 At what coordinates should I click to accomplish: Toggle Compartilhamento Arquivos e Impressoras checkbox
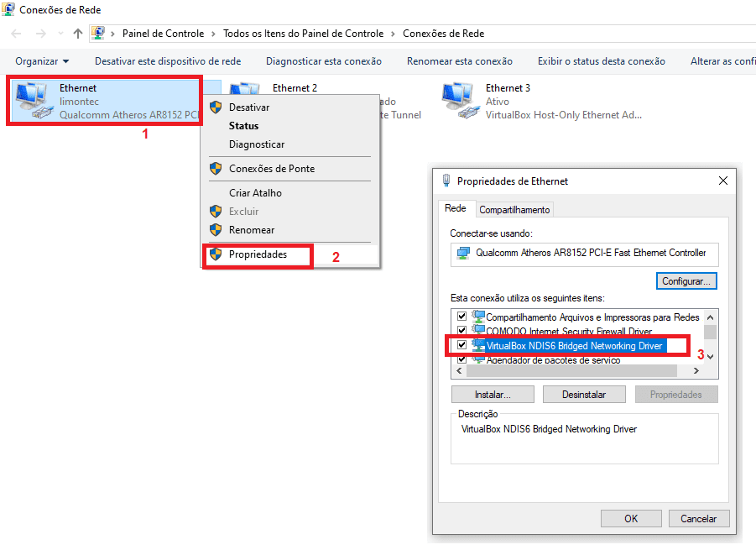(x=461, y=317)
